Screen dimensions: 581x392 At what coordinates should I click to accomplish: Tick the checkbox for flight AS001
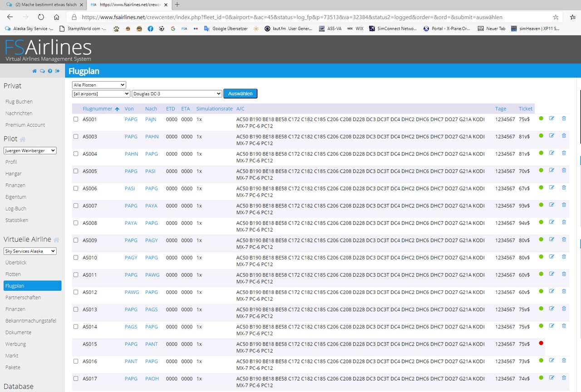pyautogui.click(x=76, y=119)
